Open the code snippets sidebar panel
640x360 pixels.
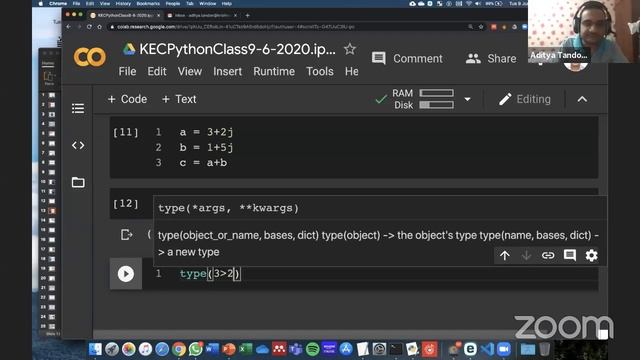tap(78, 145)
